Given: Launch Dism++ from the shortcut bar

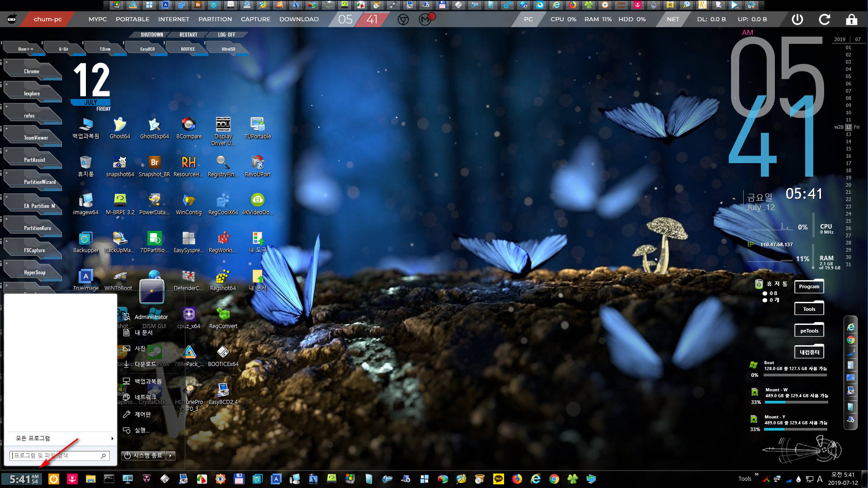Looking at the screenshot, I should [x=25, y=49].
